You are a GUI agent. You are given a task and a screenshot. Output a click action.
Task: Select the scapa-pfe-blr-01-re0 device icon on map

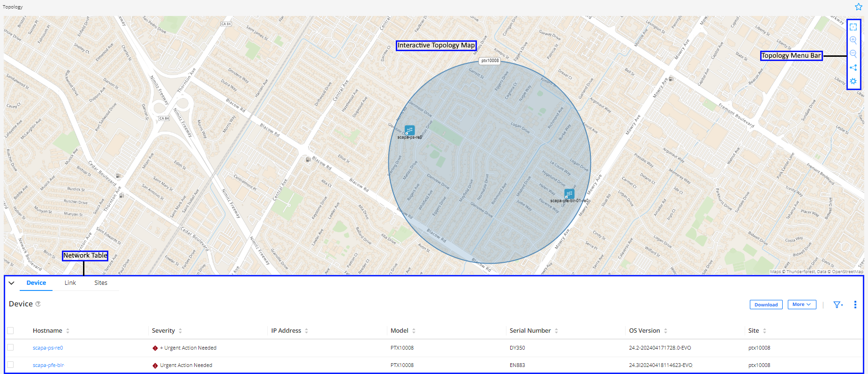569,194
